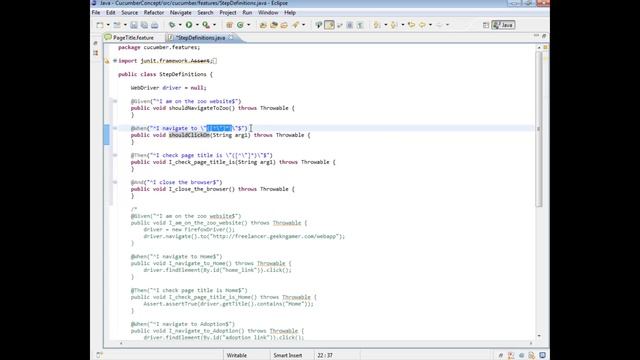
Task: Click the package cucumber.features line
Action: tap(159, 47)
